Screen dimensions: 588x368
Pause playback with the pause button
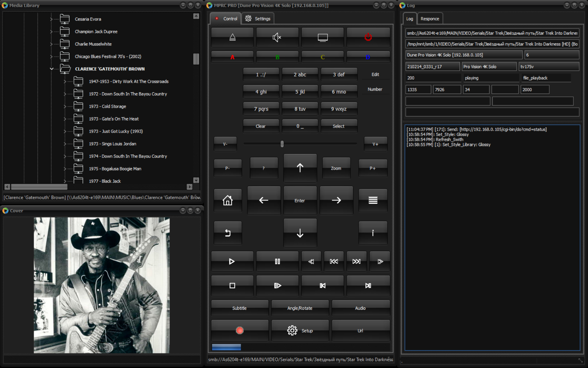coord(277,261)
